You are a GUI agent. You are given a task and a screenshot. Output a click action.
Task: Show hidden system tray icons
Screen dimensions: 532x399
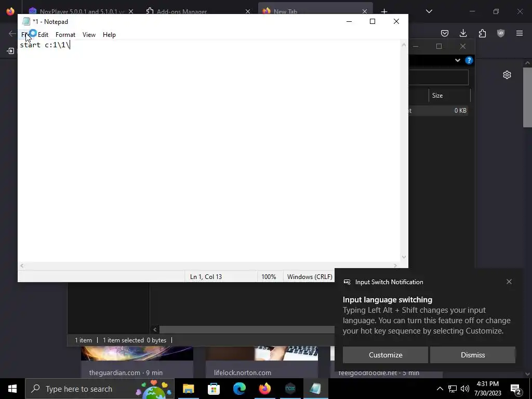tap(440, 389)
